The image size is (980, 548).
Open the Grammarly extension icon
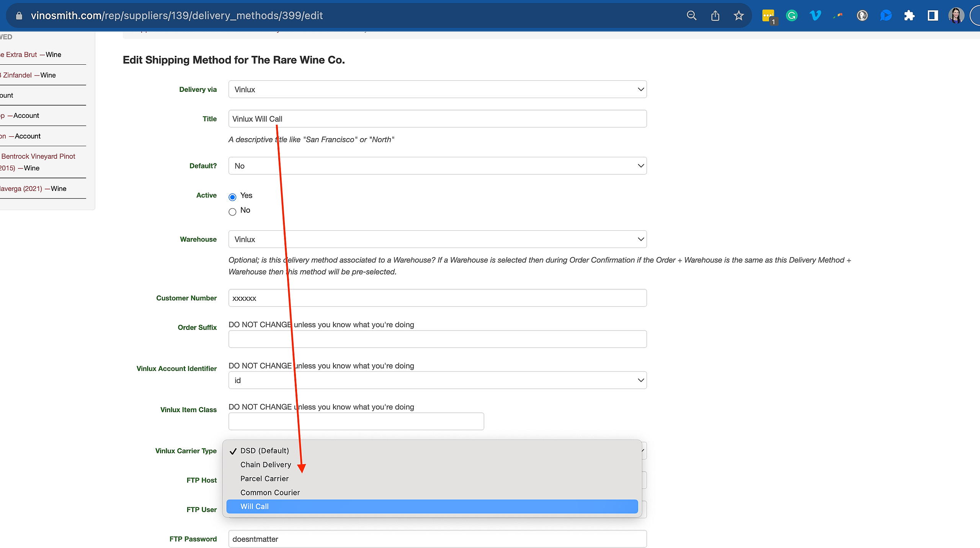[x=792, y=16]
